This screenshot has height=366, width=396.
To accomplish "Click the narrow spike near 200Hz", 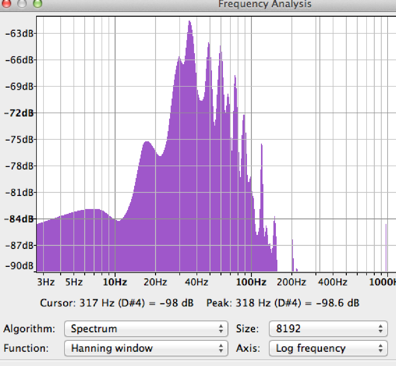I will tap(293, 255).
